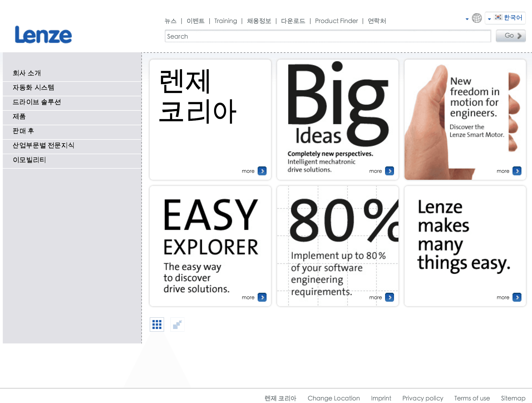Open 연락처 in top navigation
Image resolution: width=532 pixels, height=403 pixels.
377,21
